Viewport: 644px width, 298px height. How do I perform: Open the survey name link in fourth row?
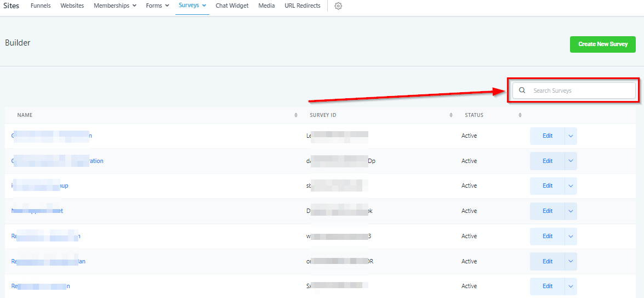[x=37, y=211]
